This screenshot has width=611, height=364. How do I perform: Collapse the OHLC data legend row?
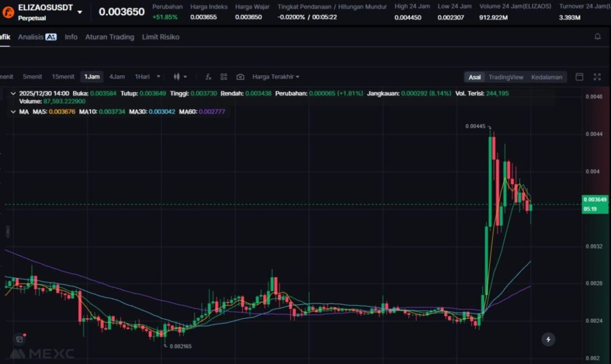[x=13, y=94]
